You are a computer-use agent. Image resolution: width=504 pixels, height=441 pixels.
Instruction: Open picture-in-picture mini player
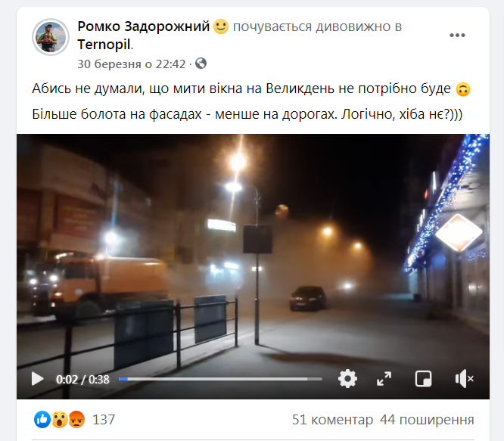tap(423, 379)
